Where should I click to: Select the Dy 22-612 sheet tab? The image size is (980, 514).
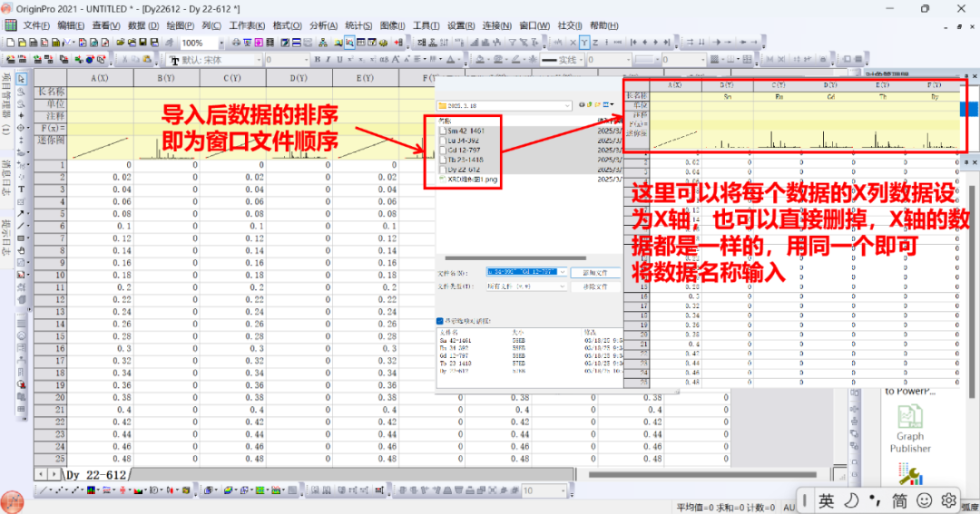click(95, 475)
